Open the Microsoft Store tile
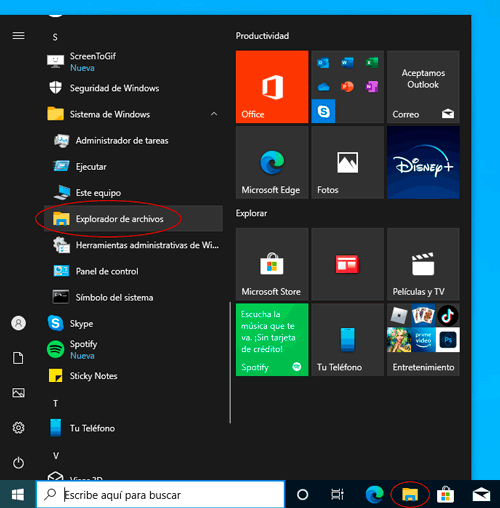Viewport: 500px width, 508px height. pyautogui.click(x=272, y=264)
